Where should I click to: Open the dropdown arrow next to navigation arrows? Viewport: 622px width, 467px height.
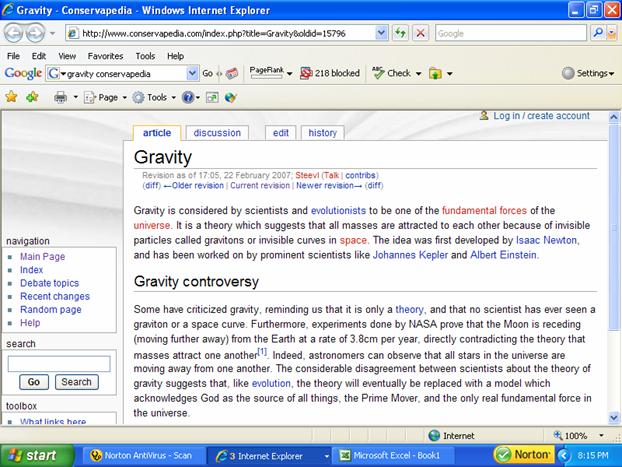click(52, 33)
